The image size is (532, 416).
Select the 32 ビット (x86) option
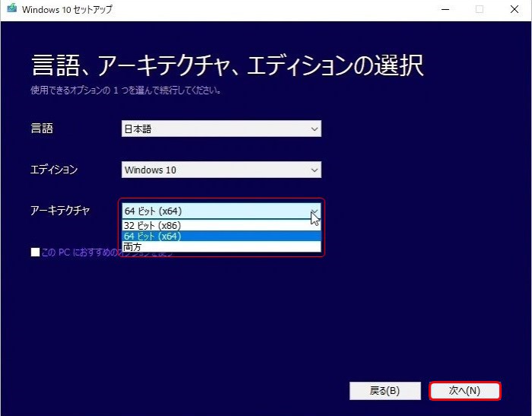click(221, 225)
